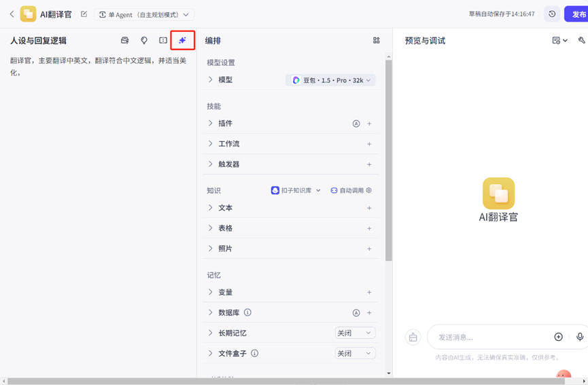Image resolution: width=588 pixels, height=385 pixels.
Task: Click the wrench debug tool icon
Action: pos(582,40)
